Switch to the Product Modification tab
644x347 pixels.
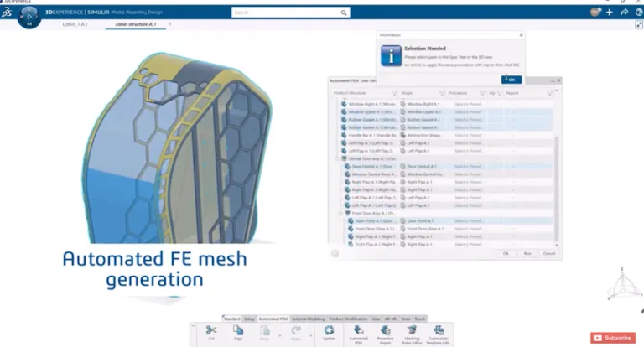[348, 319]
